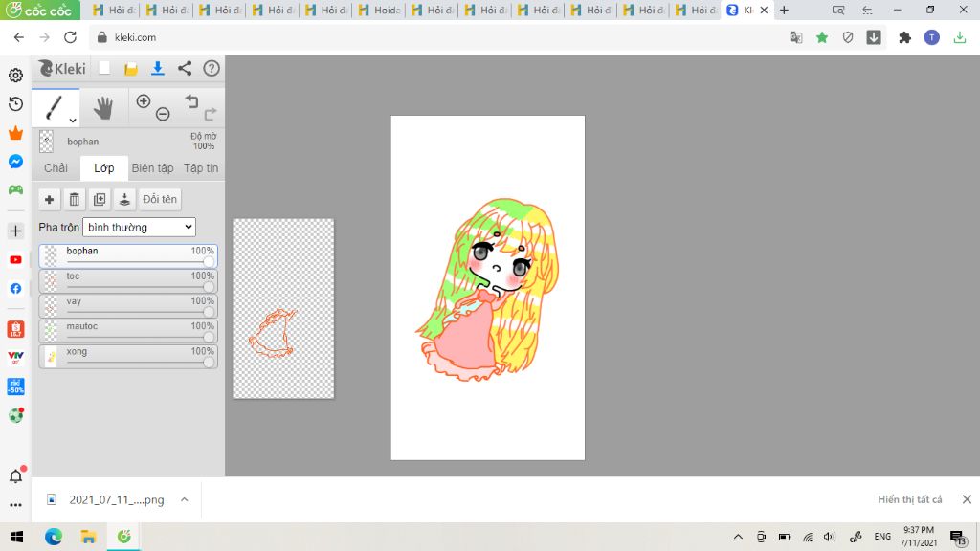Click the current layer thumbnail near Độ mờ

coord(46,142)
